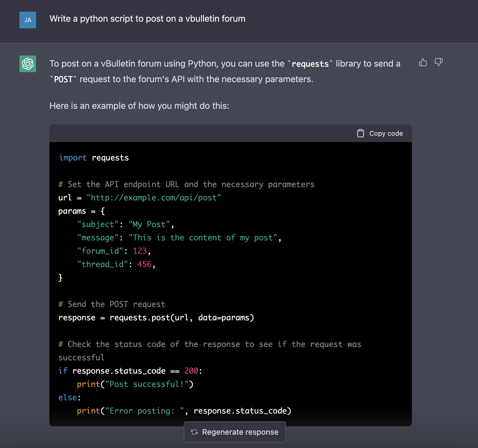478x448 pixels.
Task: Click the "Post successful!" print statement
Action: pos(135,384)
